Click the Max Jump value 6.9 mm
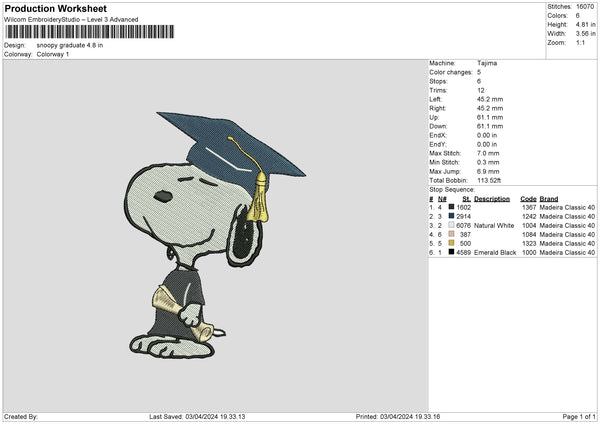Viewport: 600px width, 424px height. pos(488,171)
